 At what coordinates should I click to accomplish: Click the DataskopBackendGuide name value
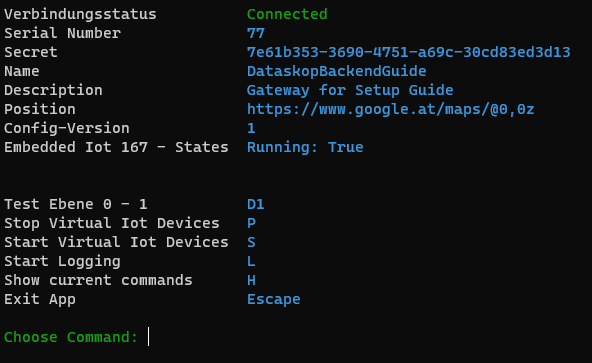336,71
